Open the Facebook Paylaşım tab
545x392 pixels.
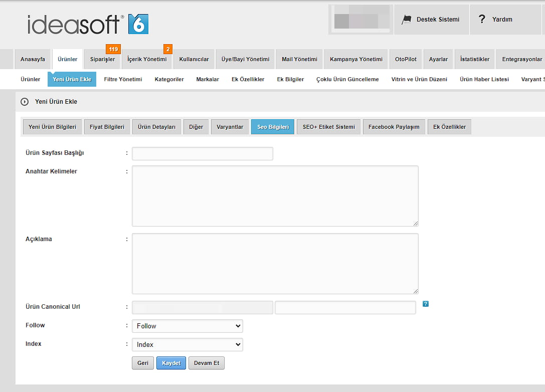(394, 127)
